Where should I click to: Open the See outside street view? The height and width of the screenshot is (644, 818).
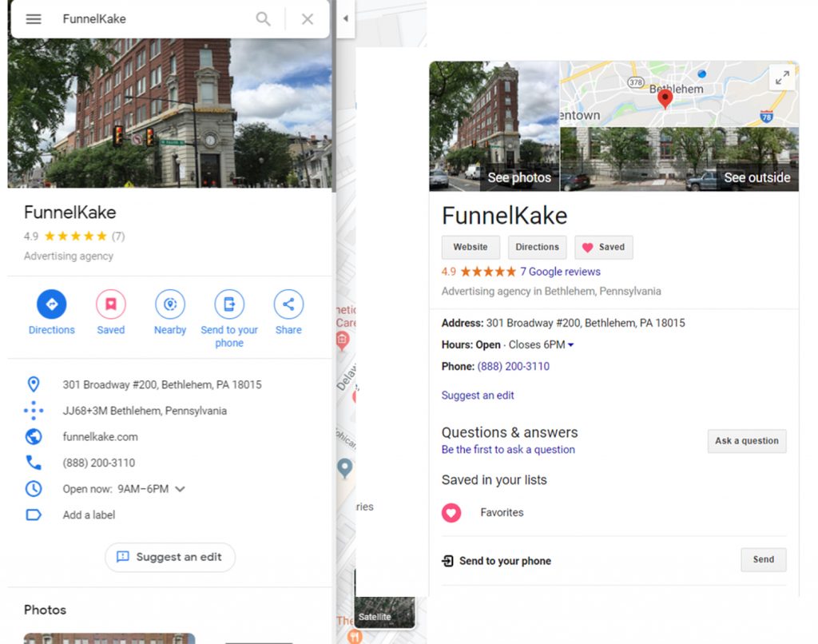(x=679, y=159)
